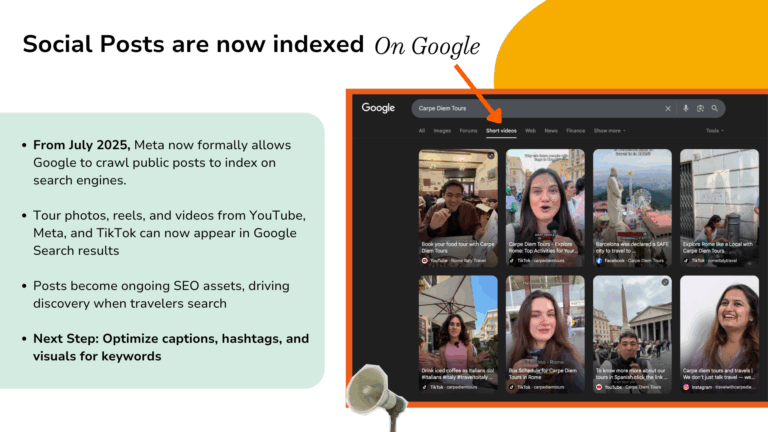Go to the Forums tab
The height and width of the screenshot is (432, 768).
468,130
